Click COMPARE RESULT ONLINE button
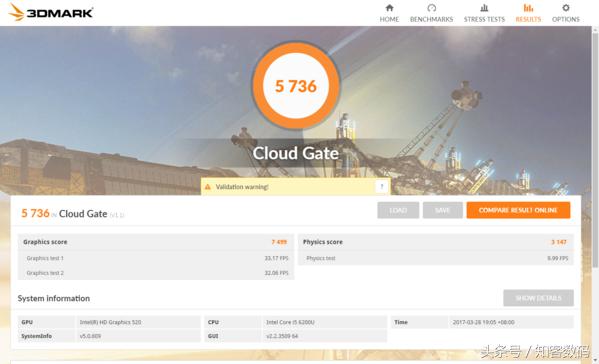The image size is (599, 364). tap(518, 210)
